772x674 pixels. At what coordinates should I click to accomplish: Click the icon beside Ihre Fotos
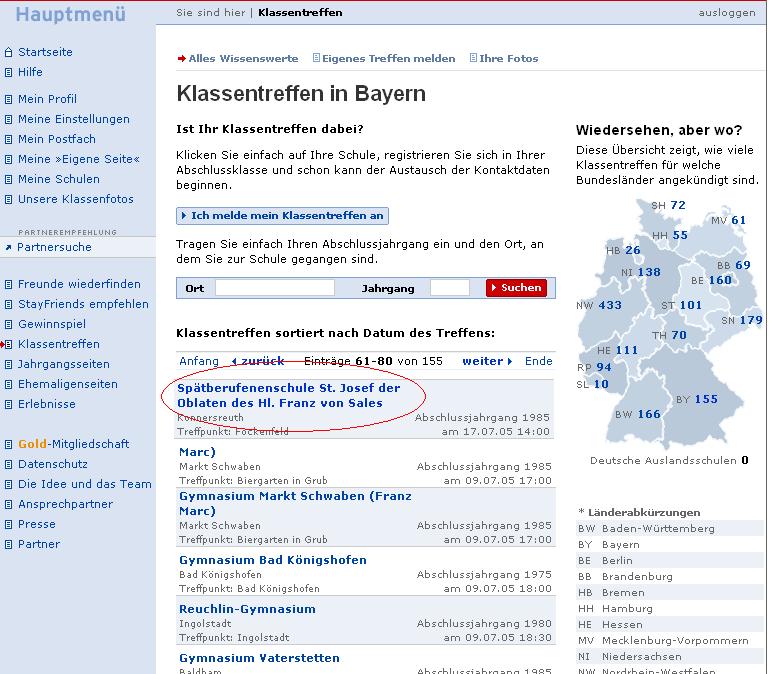(x=473, y=59)
